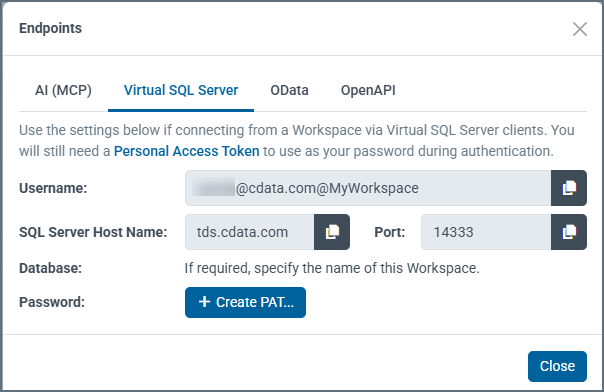
Task: Click the 'Port:' label
Action: click(x=389, y=232)
